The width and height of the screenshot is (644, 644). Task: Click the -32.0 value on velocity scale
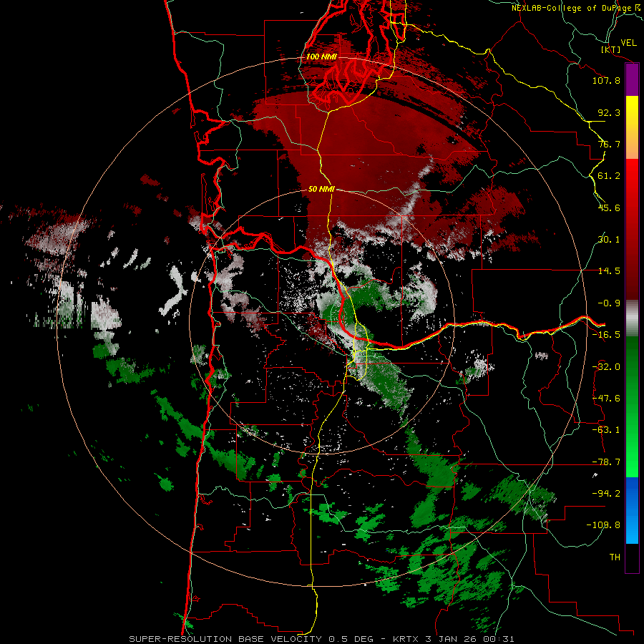coord(606,367)
